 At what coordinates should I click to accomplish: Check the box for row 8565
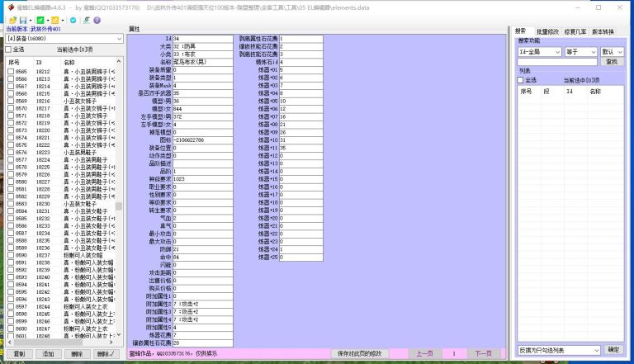tap(11, 72)
